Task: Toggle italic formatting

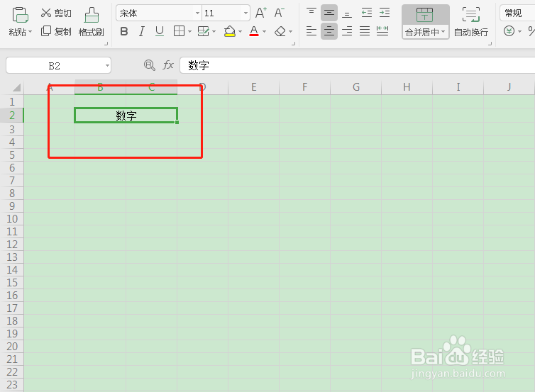Action: pos(142,31)
